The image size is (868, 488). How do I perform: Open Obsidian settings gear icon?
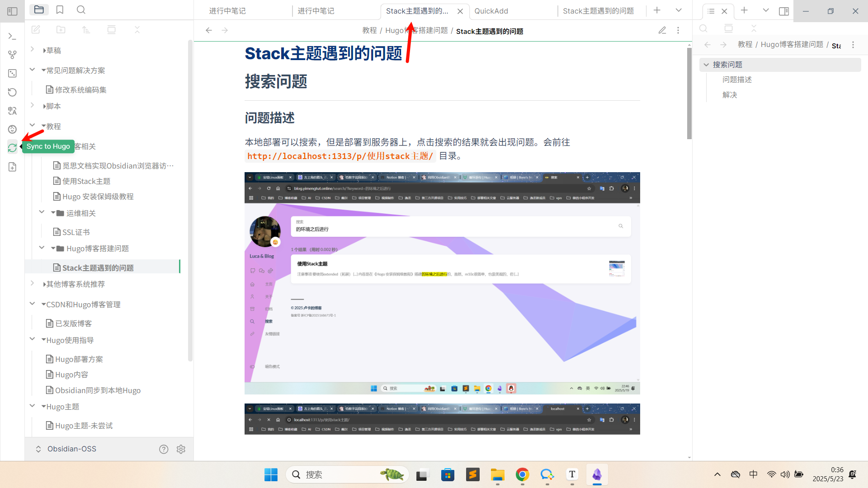[x=181, y=449]
